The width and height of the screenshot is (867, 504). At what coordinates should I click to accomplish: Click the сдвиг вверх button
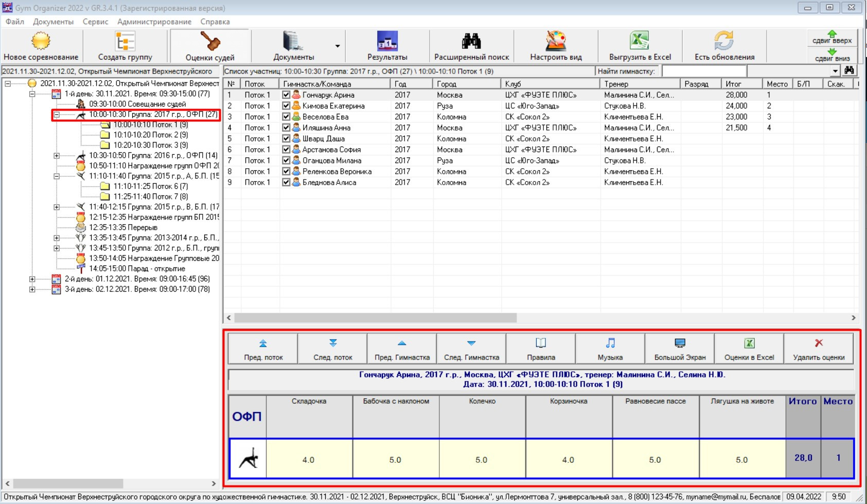(832, 38)
